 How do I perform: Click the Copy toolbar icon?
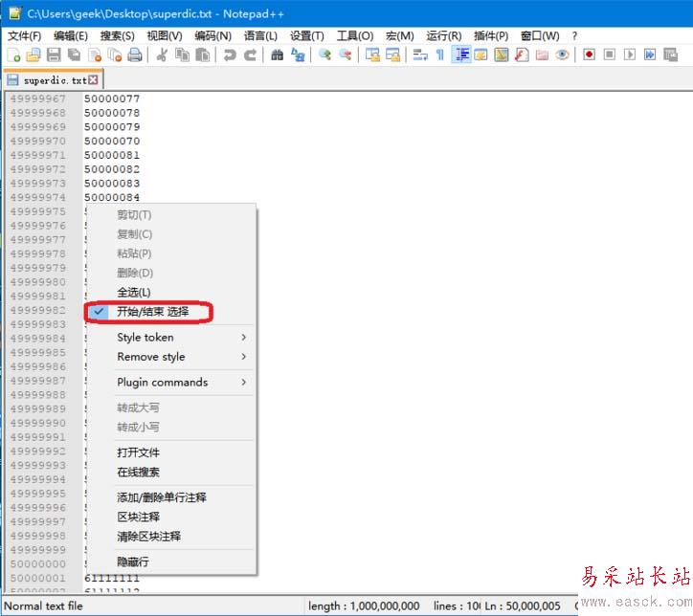(182, 55)
